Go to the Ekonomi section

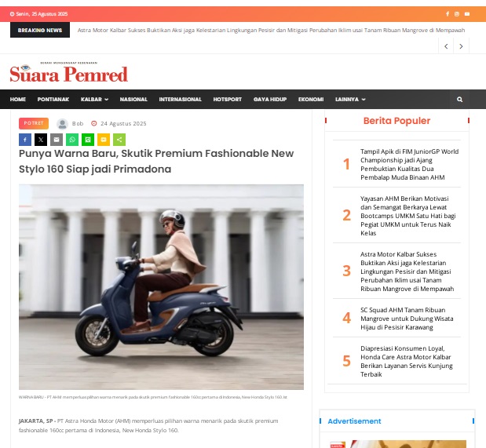[311, 100]
